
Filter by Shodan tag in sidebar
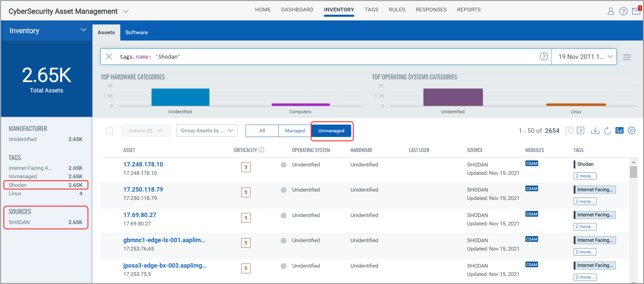[x=46, y=185]
